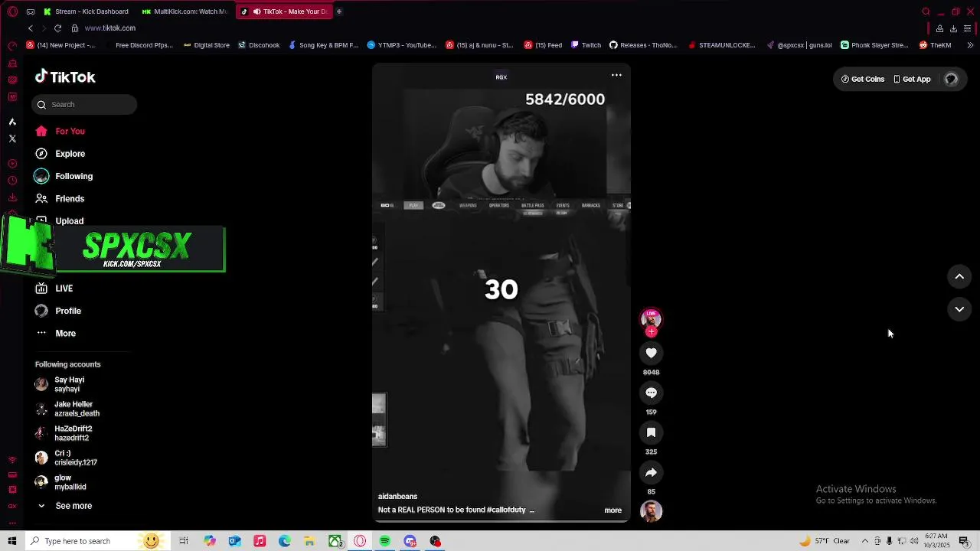Open the weather widget 57°F Clear
The width and height of the screenshot is (980, 551).
point(825,541)
